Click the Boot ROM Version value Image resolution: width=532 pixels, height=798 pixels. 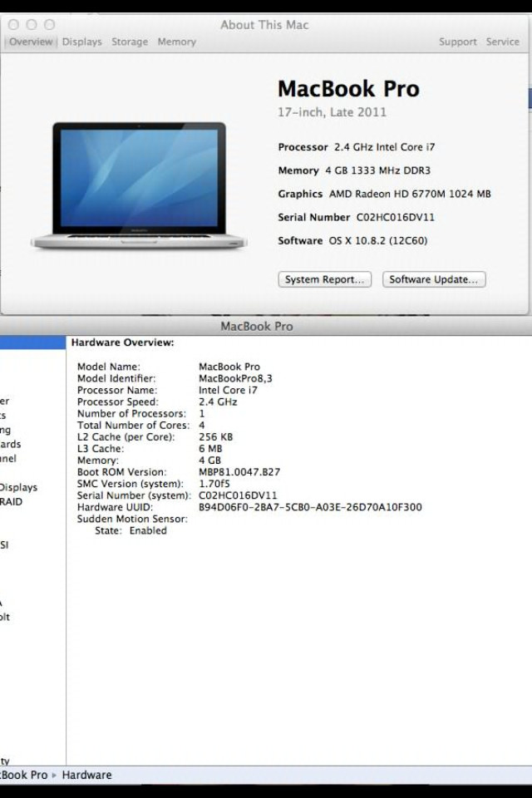tap(239, 472)
